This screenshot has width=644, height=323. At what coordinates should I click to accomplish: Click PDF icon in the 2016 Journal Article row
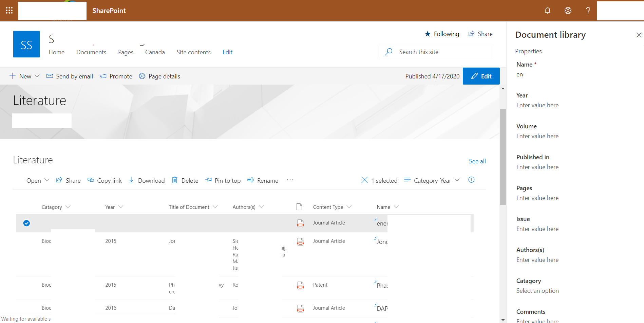(x=300, y=308)
